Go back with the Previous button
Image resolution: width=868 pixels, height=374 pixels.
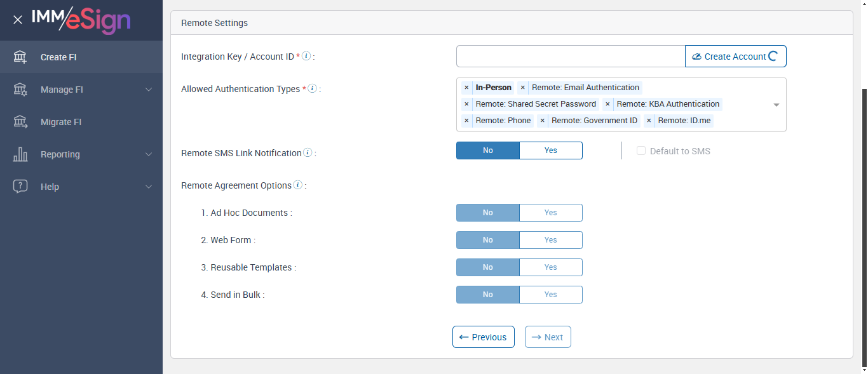(483, 337)
